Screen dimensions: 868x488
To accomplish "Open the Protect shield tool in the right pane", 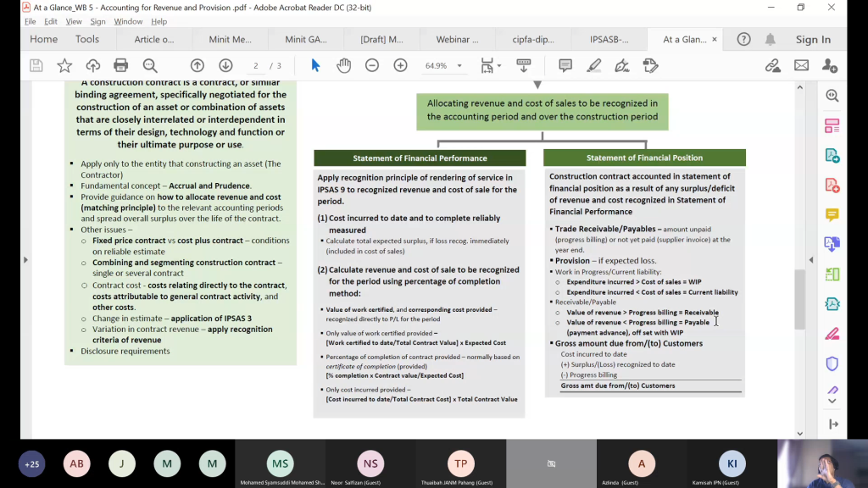I will pos(832,363).
